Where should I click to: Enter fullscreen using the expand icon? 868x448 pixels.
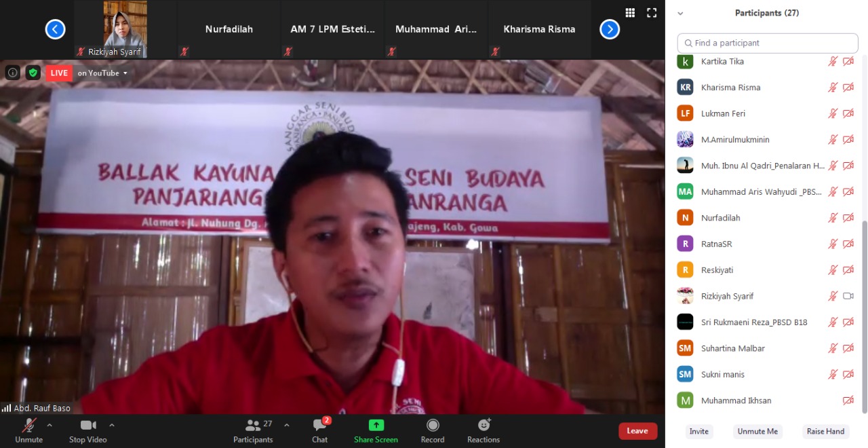tap(652, 12)
